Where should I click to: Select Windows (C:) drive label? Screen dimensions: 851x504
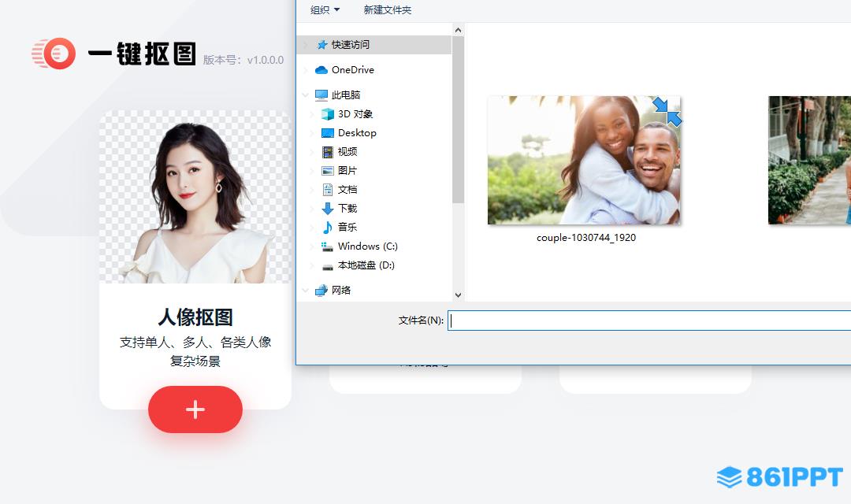368,246
